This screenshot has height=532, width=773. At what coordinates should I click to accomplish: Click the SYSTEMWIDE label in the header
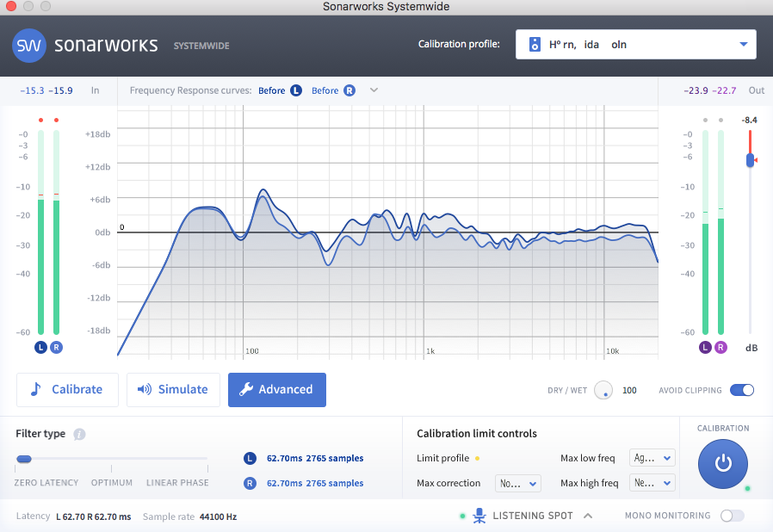pyautogui.click(x=201, y=46)
